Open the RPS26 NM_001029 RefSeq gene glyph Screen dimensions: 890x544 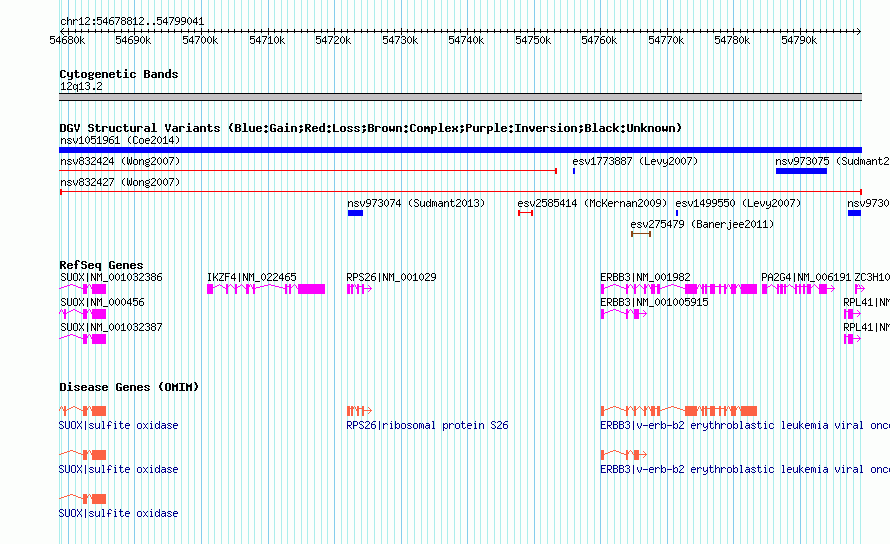[x=359, y=289]
